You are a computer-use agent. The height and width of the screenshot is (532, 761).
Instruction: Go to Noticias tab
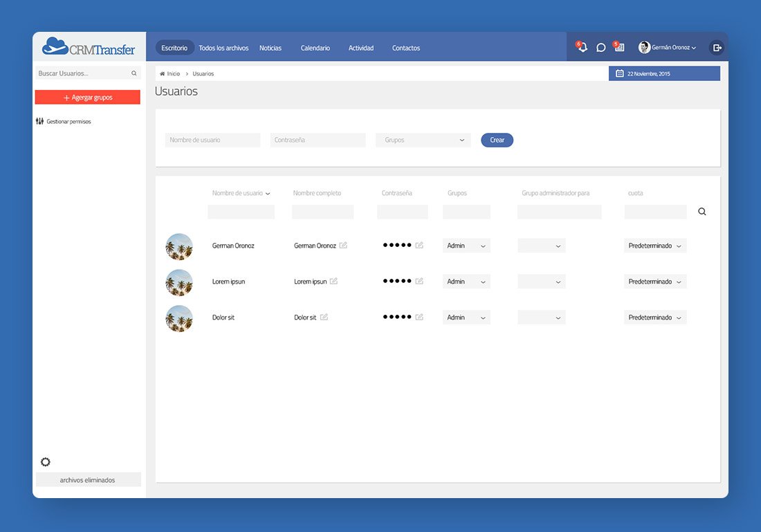271,48
